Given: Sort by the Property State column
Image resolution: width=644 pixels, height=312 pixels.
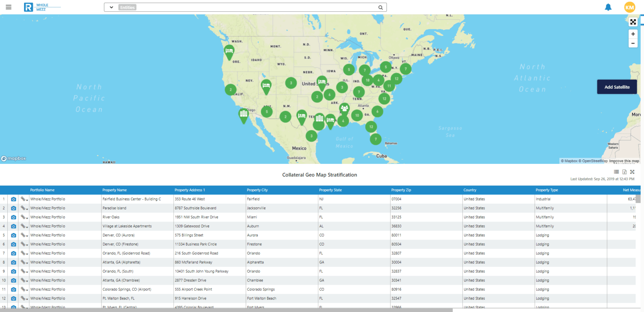Looking at the screenshot, I should click(330, 190).
